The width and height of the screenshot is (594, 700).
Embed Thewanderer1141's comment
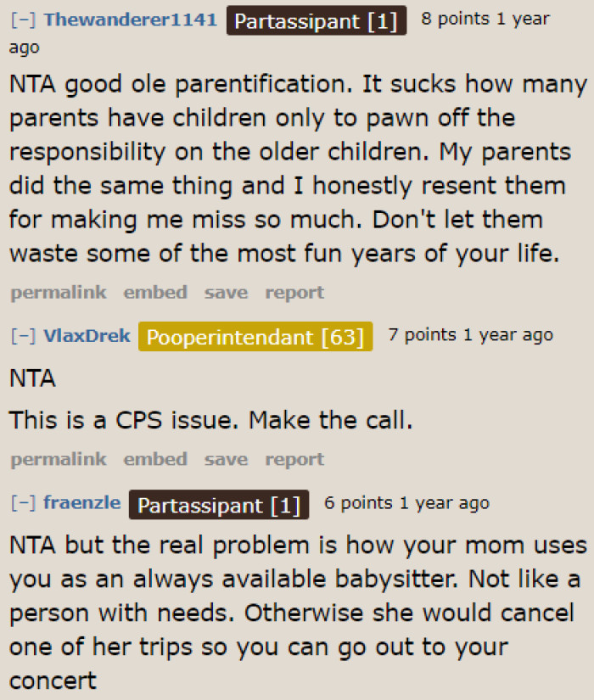pos(154,292)
